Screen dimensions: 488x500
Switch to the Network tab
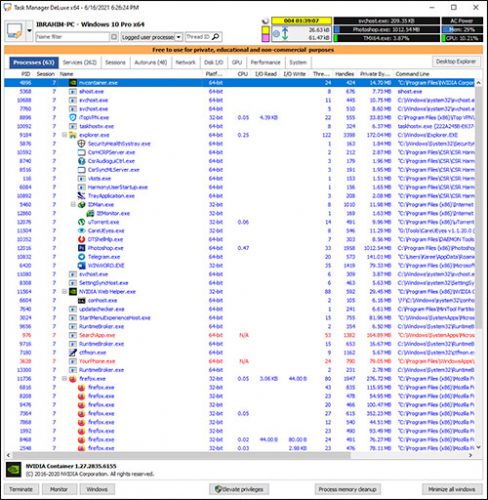[186, 62]
